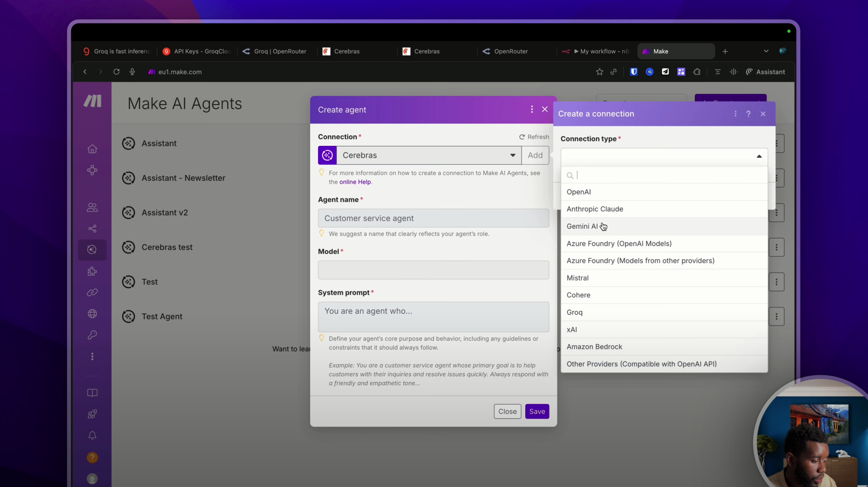Open the browser extensions puzzle icon
Viewport: 868px width, 487px height.
click(697, 72)
